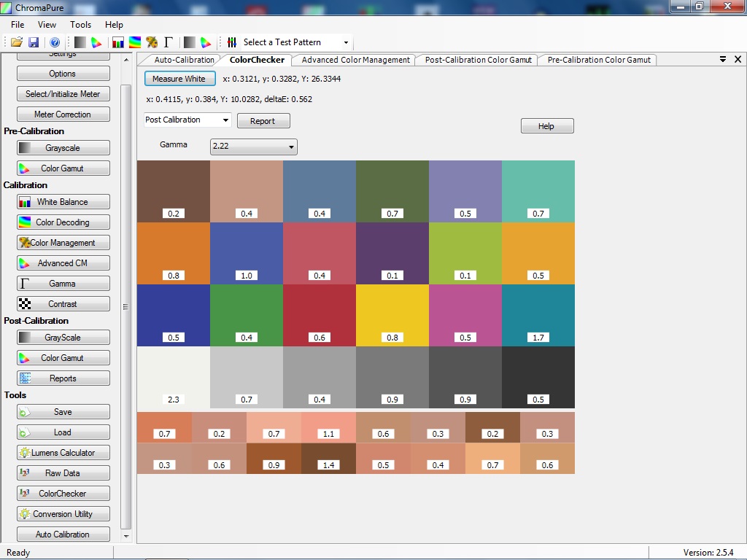747x560 pixels.
Task: Switch to the Pre-Calibration Color Gamut tab
Action: tap(598, 60)
